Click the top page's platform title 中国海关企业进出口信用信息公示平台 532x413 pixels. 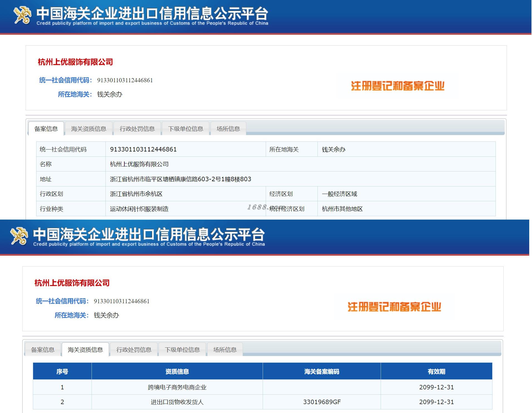152,13
